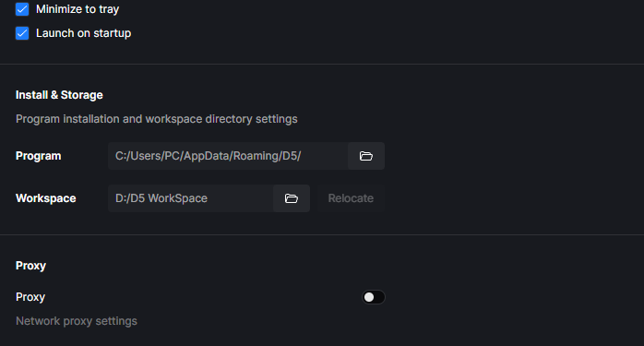This screenshot has height=346, width=644.
Task: Click the 'Minimize to tray' label text
Action: click(78, 9)
